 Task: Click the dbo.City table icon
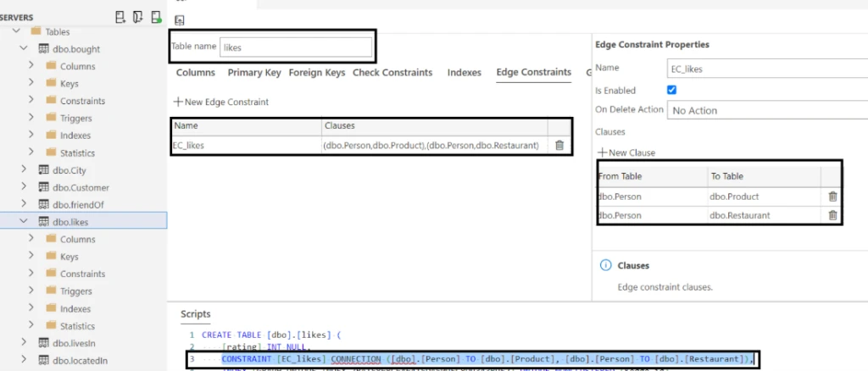[44, 169]
